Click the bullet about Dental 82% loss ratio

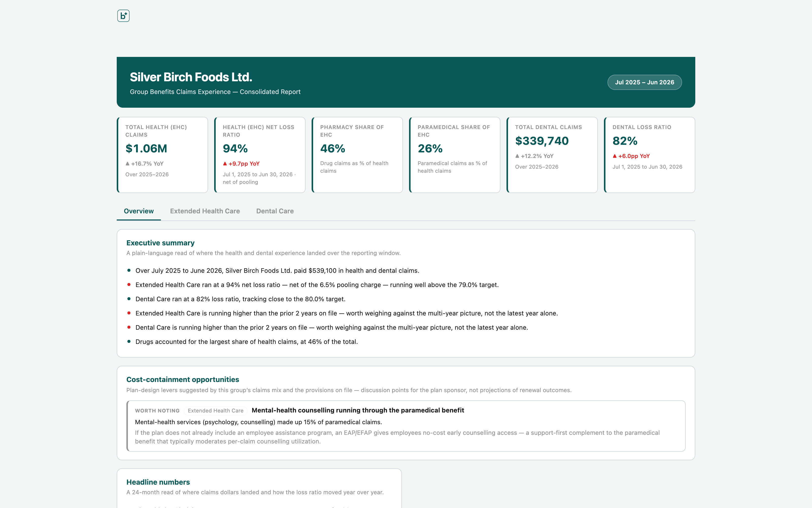click(x=240, y=299)
